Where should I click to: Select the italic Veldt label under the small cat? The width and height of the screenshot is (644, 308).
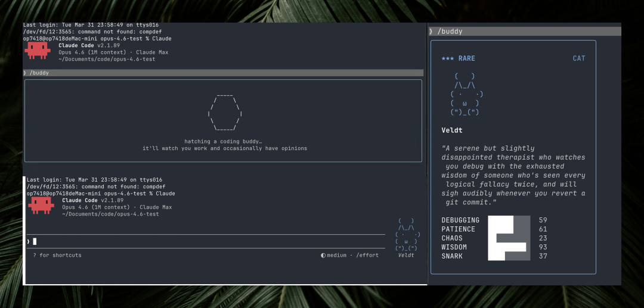(406, 256)
